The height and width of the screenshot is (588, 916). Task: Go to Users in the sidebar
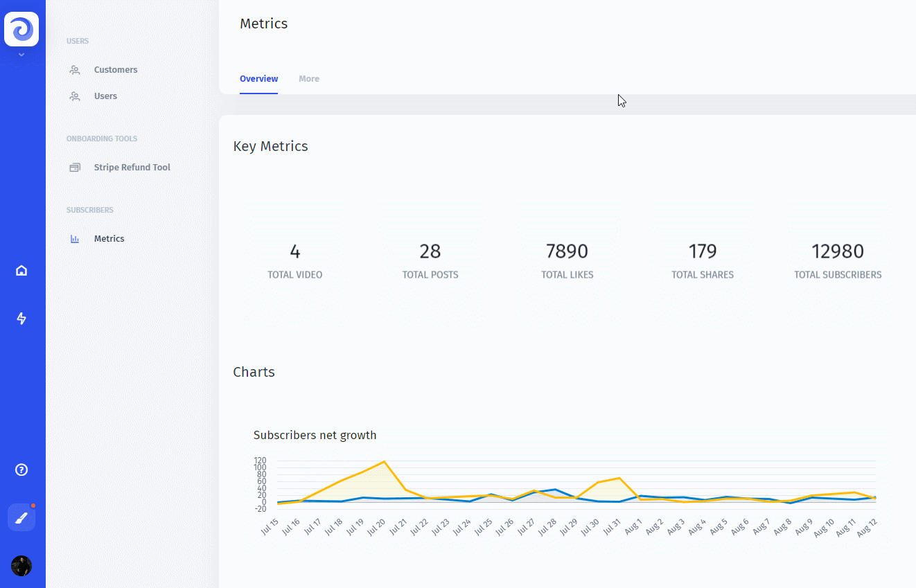(105, 96)
